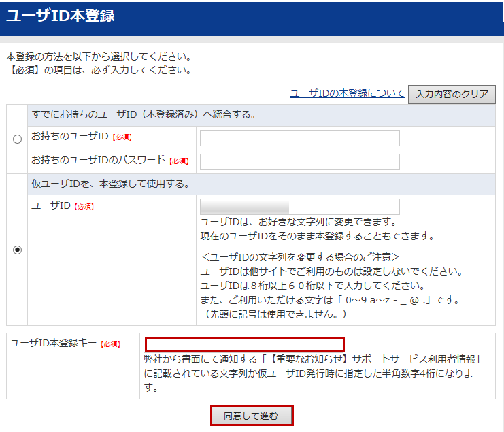Click the お持ちのユーザID field label

70,137
